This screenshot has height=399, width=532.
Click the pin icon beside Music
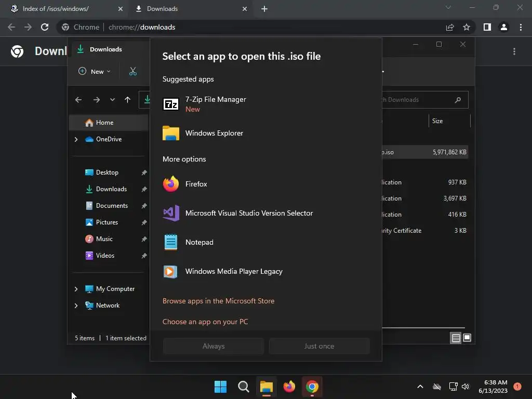144,239
